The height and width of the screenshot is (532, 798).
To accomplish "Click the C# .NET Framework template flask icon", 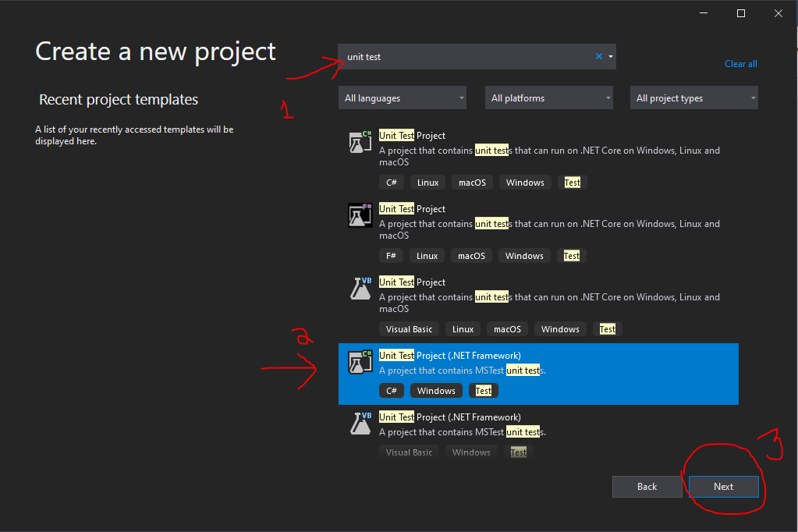I will (359, 363).
